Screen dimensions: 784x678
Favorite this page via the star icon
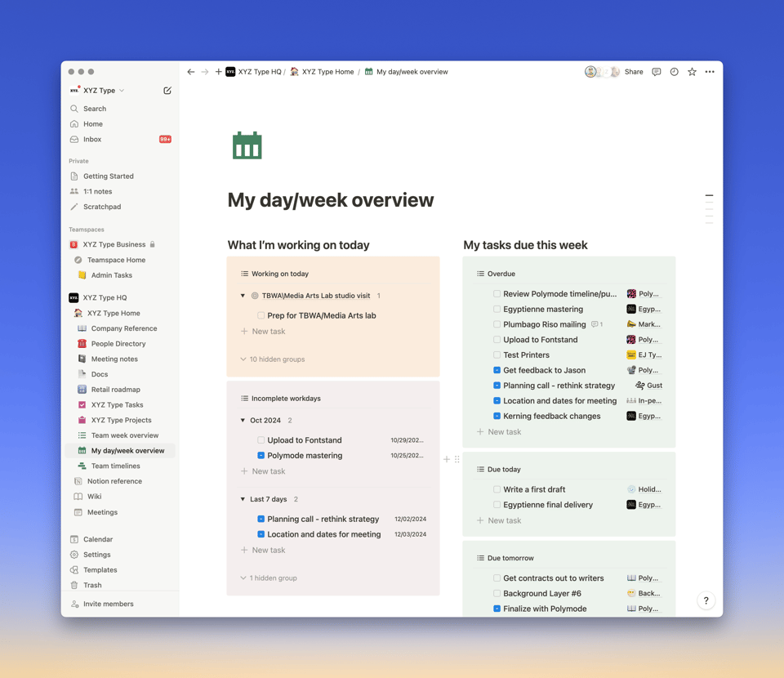tap(691, 72)
